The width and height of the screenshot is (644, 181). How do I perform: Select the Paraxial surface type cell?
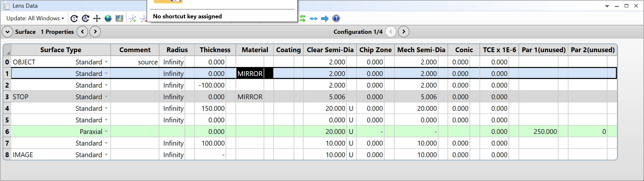coord(61,131)
